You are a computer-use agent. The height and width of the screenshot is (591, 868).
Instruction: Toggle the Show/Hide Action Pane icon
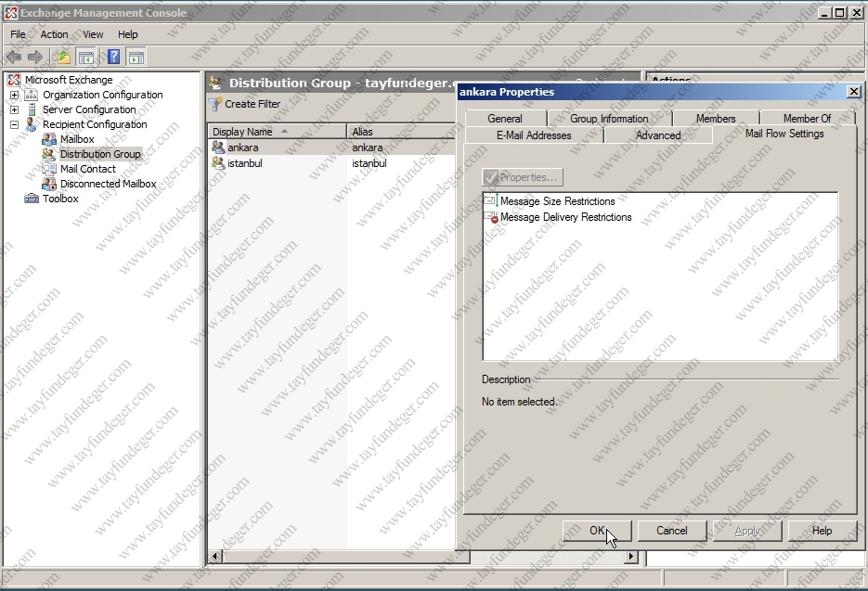click(x=136, y=57)
